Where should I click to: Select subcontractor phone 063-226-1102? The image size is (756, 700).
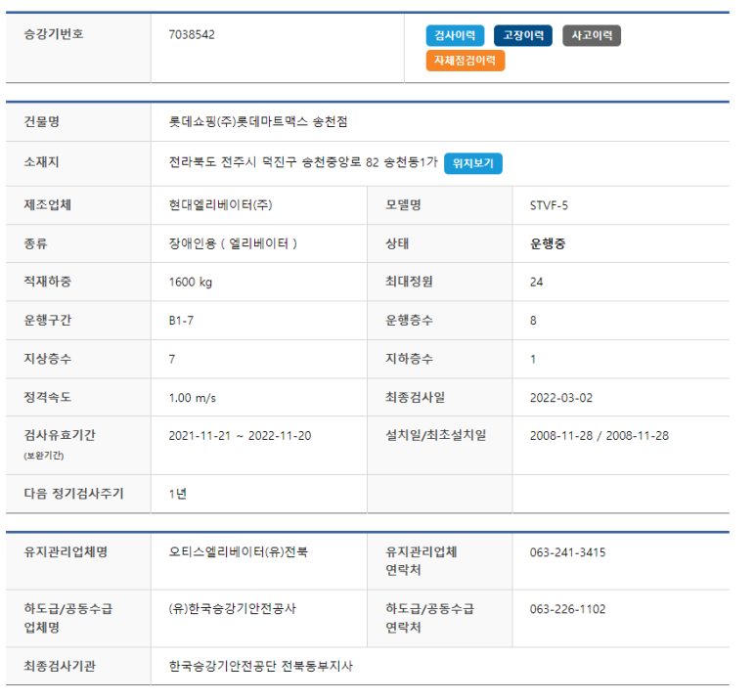point(567,610)
